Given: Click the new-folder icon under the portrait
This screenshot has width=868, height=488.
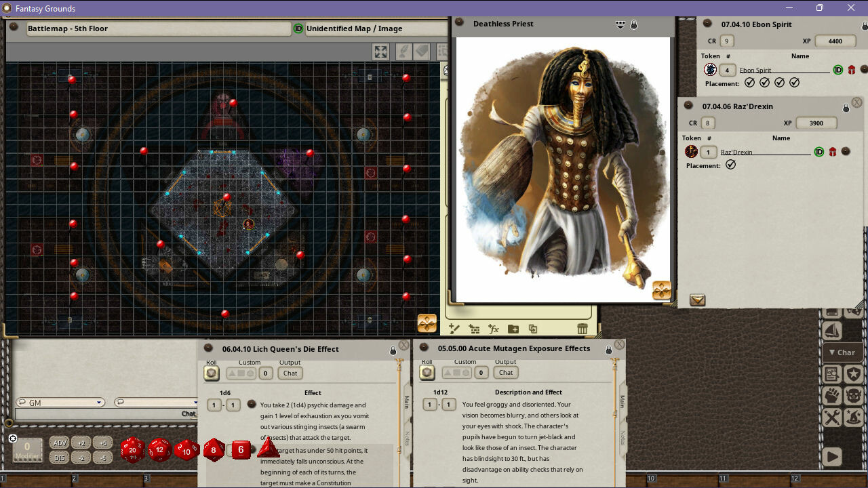Looking at the screenshot, I should (513, 329).
